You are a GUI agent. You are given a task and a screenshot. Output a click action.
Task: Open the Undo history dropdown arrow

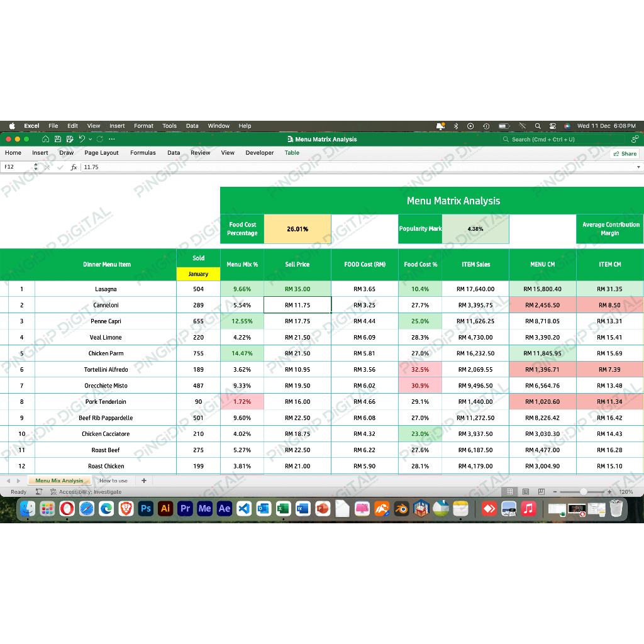coord(91,139)
